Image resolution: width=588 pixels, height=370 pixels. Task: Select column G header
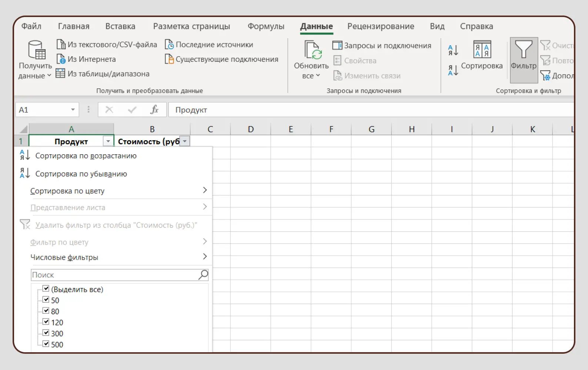pos(371,129)
